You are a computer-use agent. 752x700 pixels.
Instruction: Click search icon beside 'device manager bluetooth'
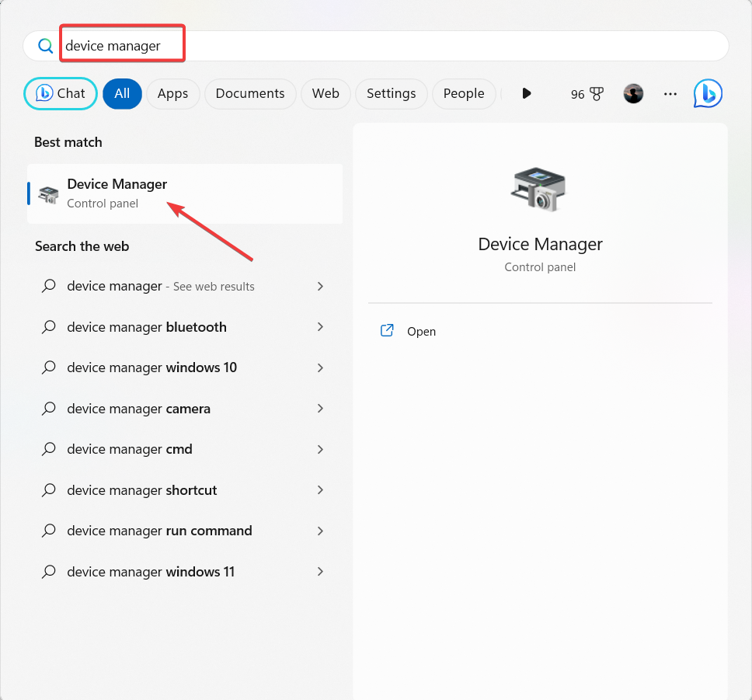48,327
